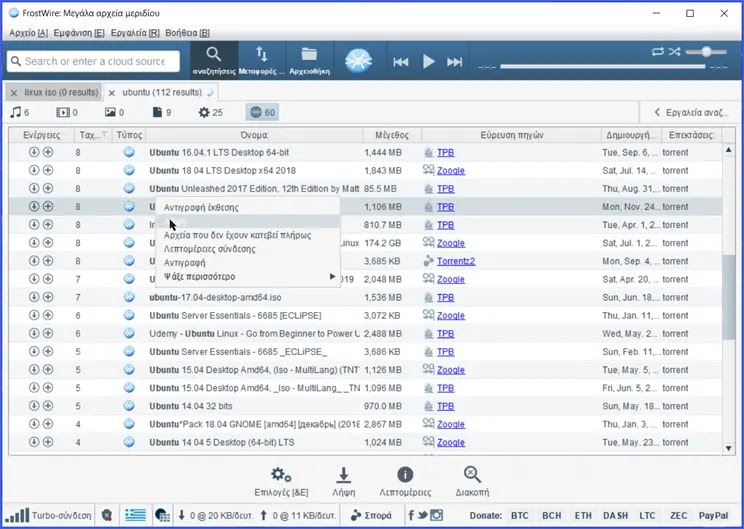Open the search (αναζητήσεις) toolbar tab

click(214, 60)
